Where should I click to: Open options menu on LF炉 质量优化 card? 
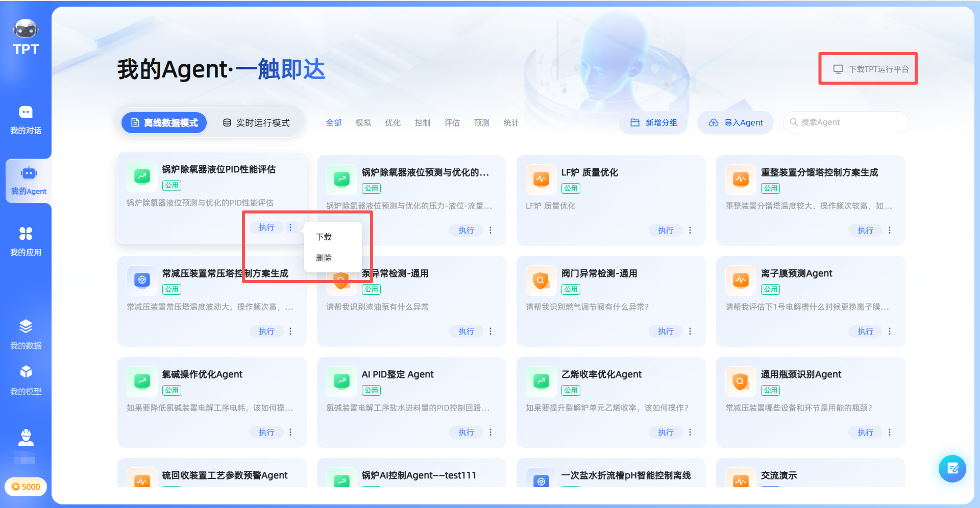690,230
